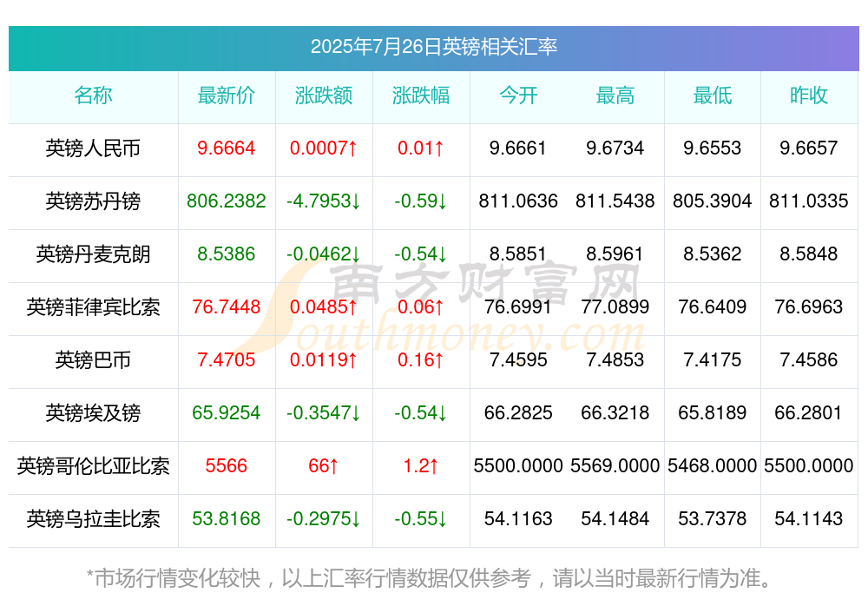Click the 今开 column header
Image resolution: width=868 pixels, height=606 pixels.
pos(518,96)
